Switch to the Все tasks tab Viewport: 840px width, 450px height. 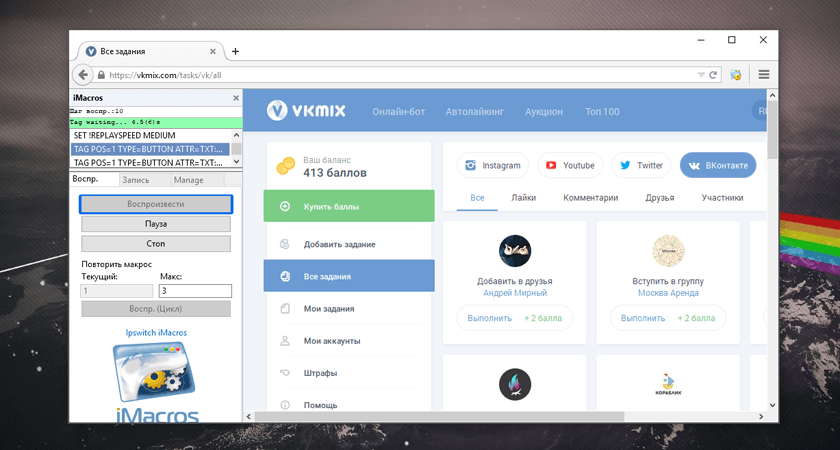pos(477,198)
